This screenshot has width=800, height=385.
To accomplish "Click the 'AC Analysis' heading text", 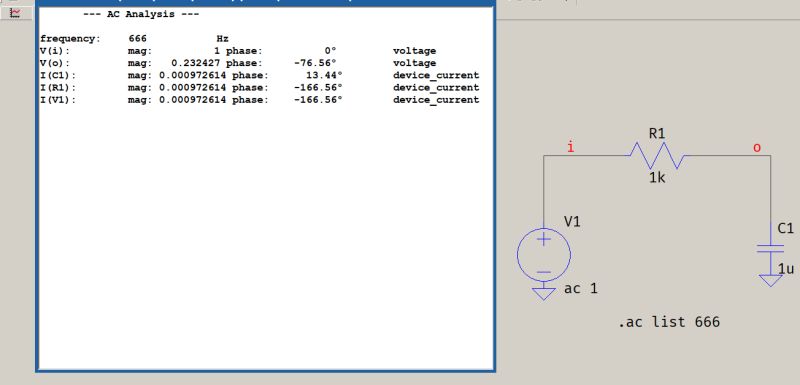I will coord(141,14).
